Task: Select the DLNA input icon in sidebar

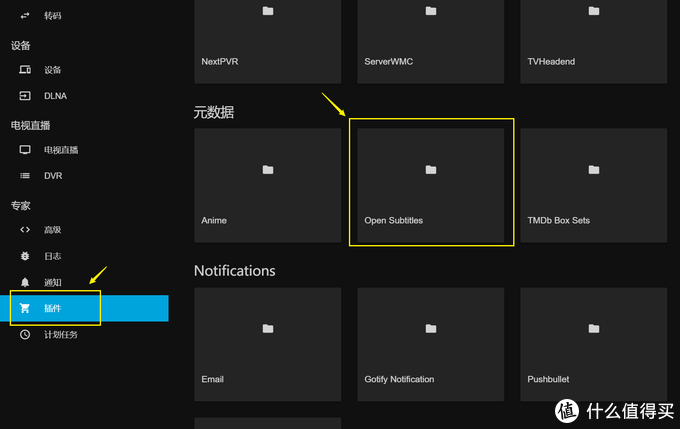Action: pyautogui.click(x=25, y=96)
